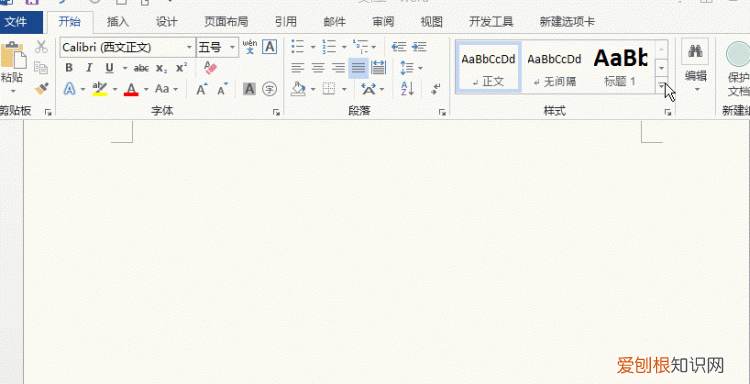Open the phonetic guide (wén) tool
The height and width of the screenshot is (384, 750).
[250, 47]
